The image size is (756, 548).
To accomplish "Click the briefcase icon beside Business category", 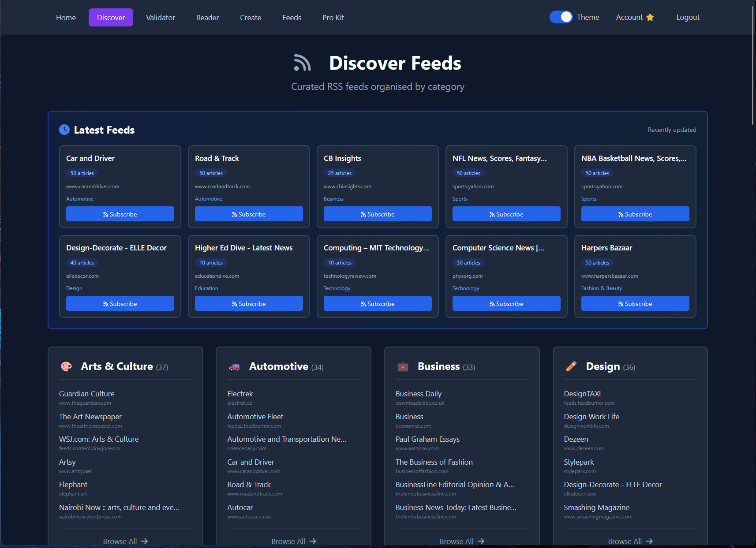I will pyautogui.click(x=403, y=366).
